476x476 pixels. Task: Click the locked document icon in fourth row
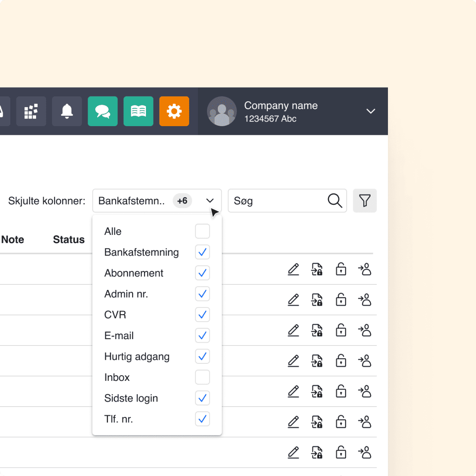[317, 361]
